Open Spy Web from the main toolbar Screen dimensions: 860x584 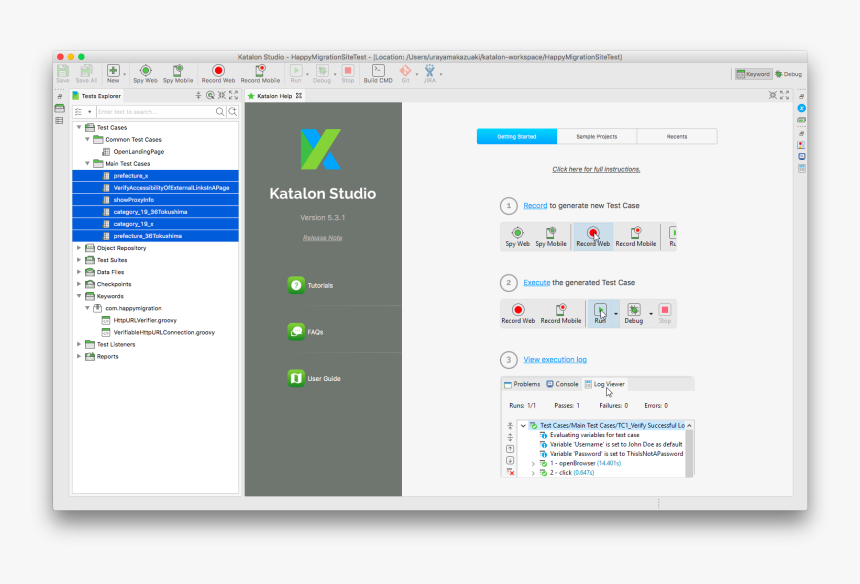(145, 71)
